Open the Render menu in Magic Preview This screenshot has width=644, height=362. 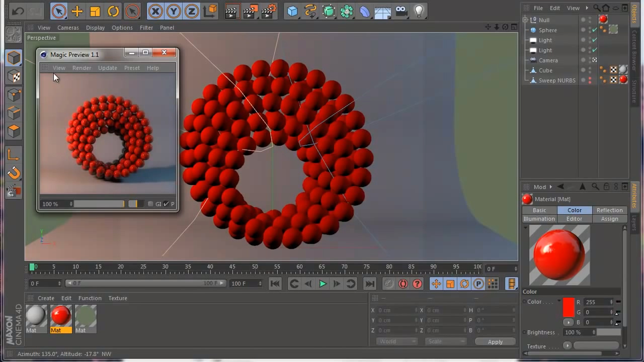82,68
